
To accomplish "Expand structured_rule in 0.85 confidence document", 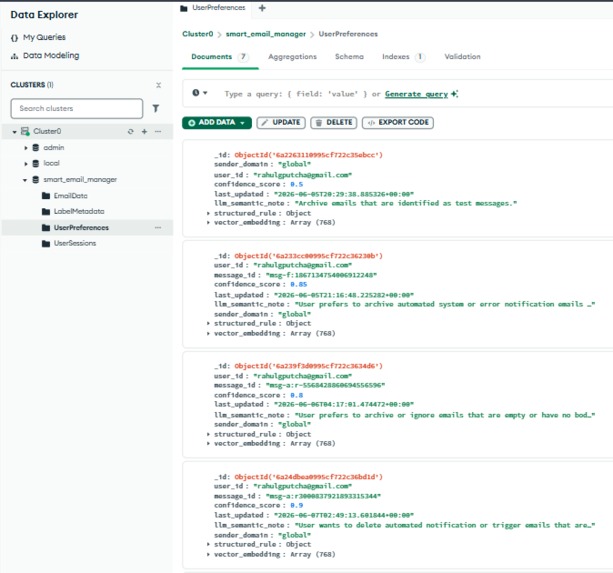I will (208, 323).
